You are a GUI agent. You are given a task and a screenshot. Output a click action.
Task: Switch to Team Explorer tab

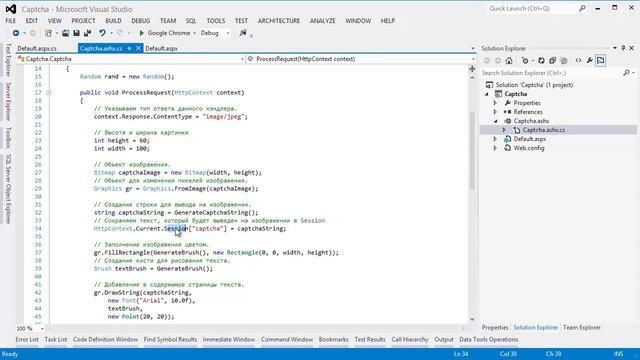click(x=582, y=327)
